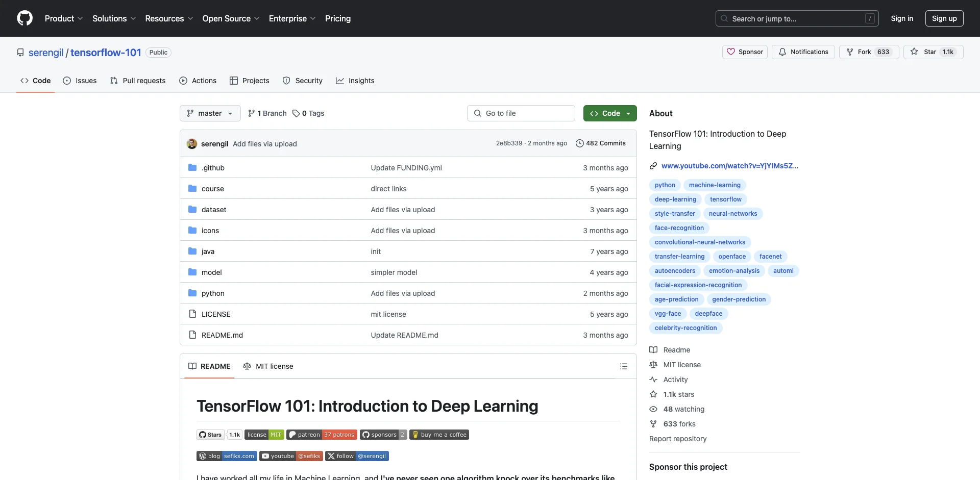
Task: Click the GitHub logo icon
Action: pos(24,18)
